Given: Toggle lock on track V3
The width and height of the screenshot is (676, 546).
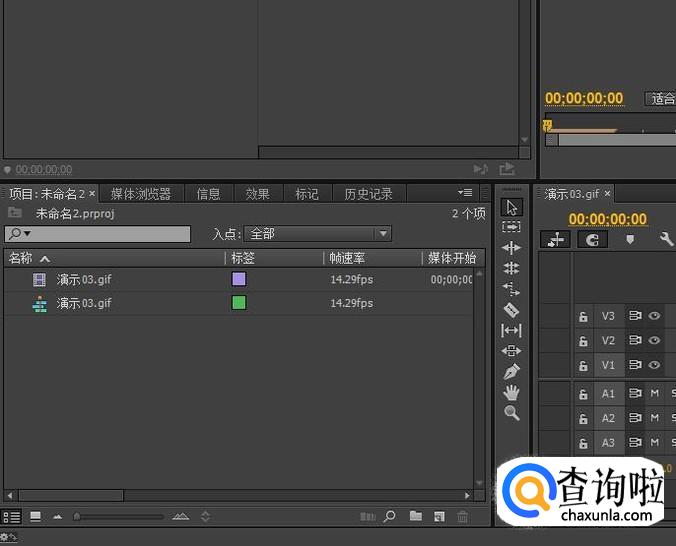Looking at the screenshot, I should pos(583,317).
